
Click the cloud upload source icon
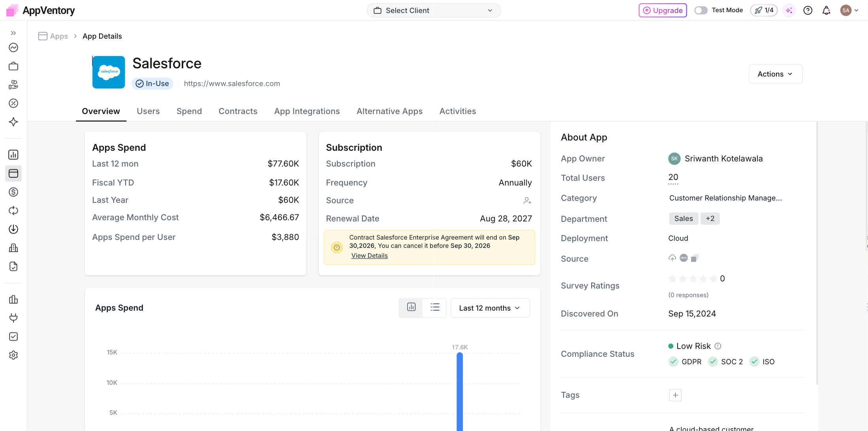(x=672, y=258)
